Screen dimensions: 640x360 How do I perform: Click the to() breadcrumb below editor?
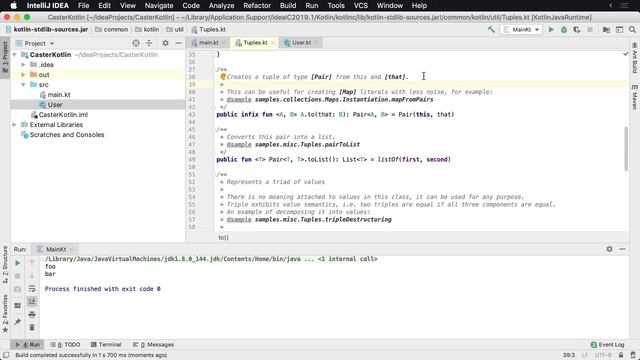(223, 237)
